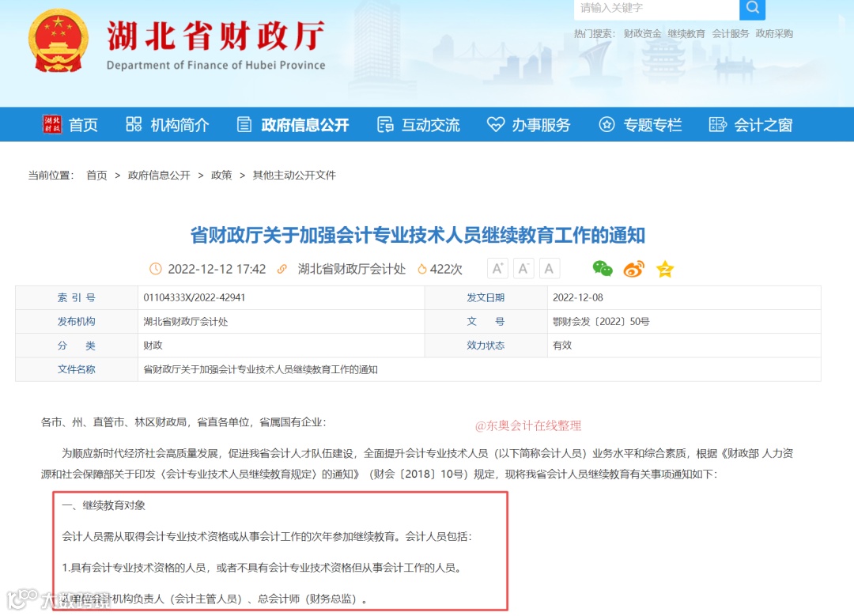Click the link icon beside 湖北省财政厅会计处

[282, 269]
